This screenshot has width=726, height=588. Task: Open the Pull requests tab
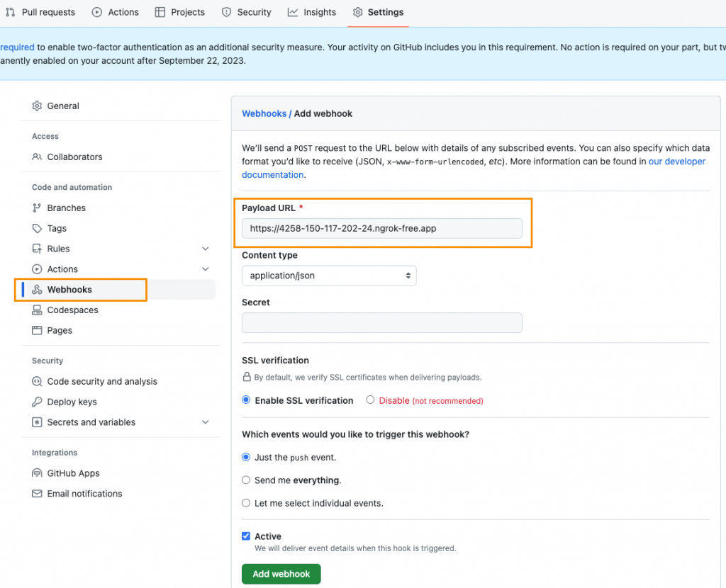[x=40, y=12]
